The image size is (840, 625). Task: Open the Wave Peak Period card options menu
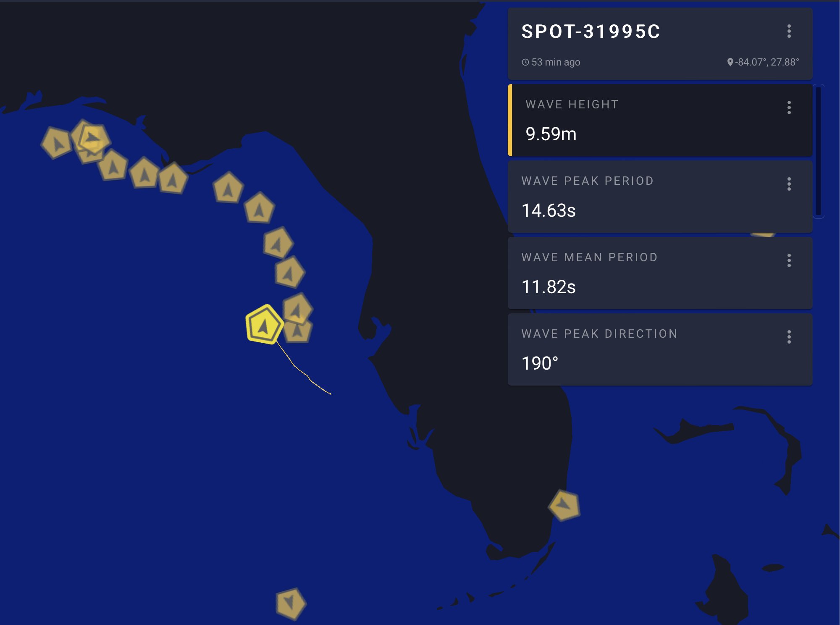click(x=789, y=184)
